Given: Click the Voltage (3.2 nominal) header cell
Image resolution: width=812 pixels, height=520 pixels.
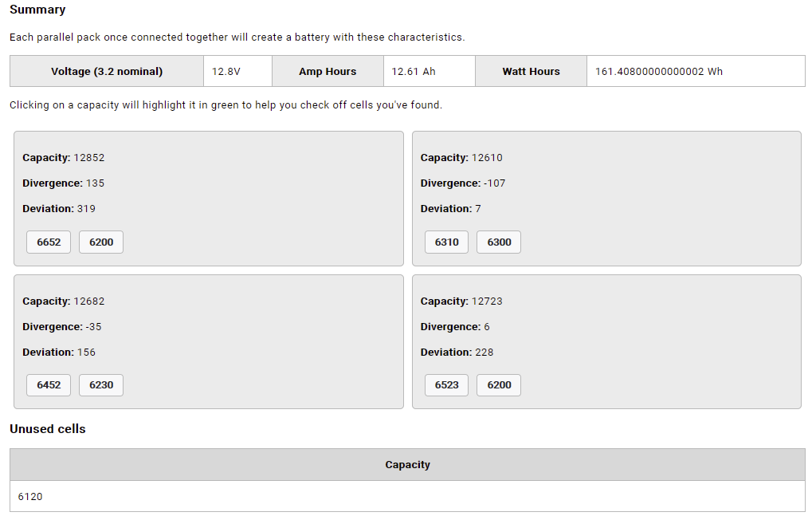Looking at the screenshot, I should 107,72.
